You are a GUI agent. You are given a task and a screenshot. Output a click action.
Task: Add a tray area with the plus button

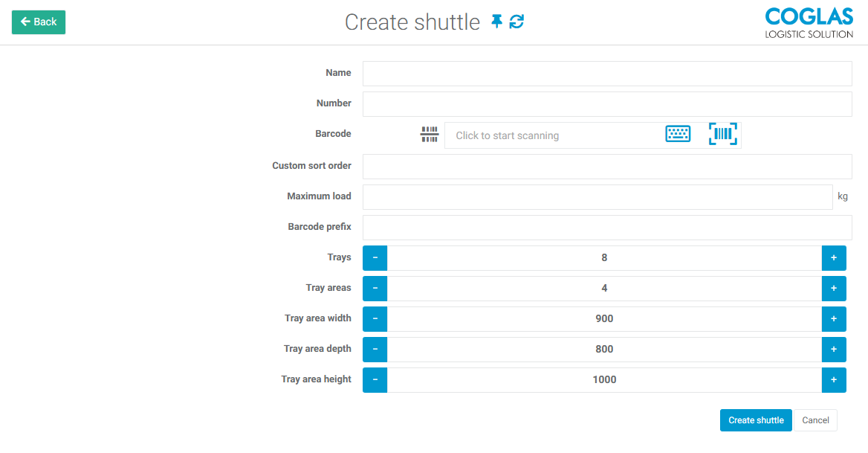[834, 289]
